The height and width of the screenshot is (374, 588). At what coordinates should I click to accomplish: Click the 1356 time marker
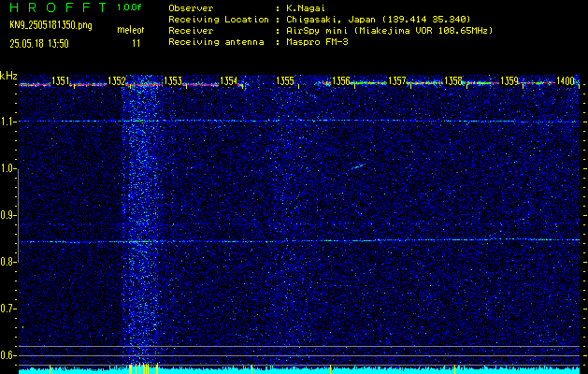pos(341,81)
